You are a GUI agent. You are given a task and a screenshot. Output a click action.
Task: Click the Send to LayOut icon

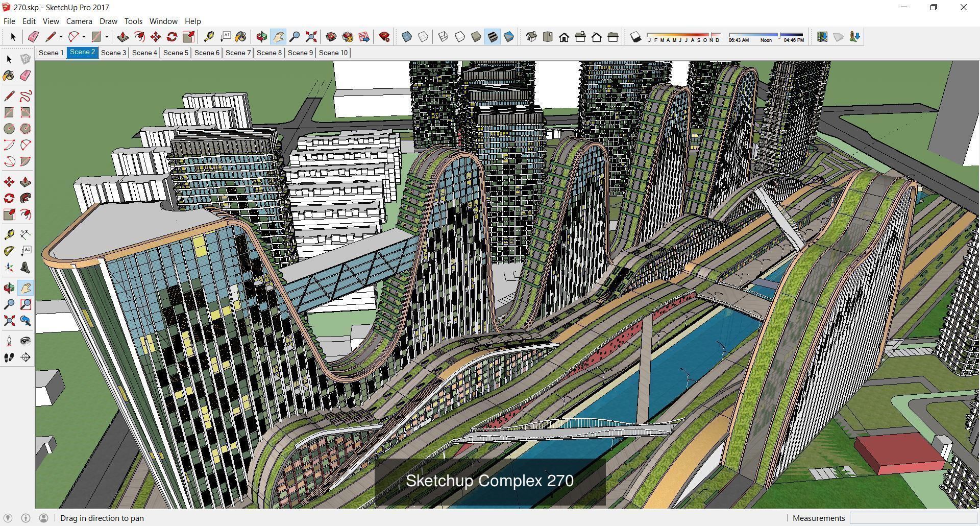click(364, 37)
